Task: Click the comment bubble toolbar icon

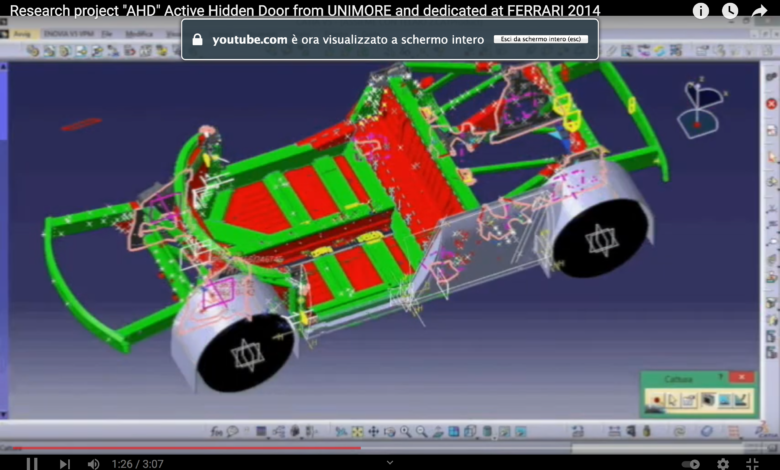Action: click(x=232, y=431)
